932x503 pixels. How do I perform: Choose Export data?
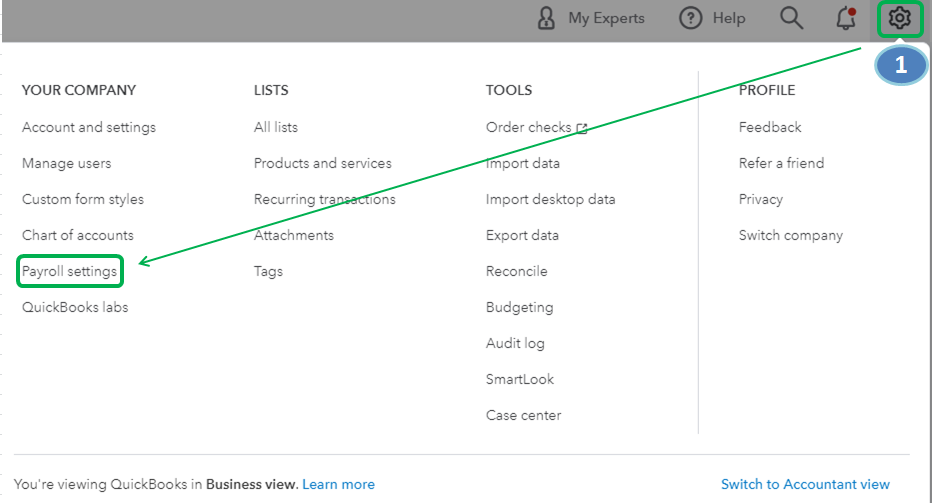point(522,235)
